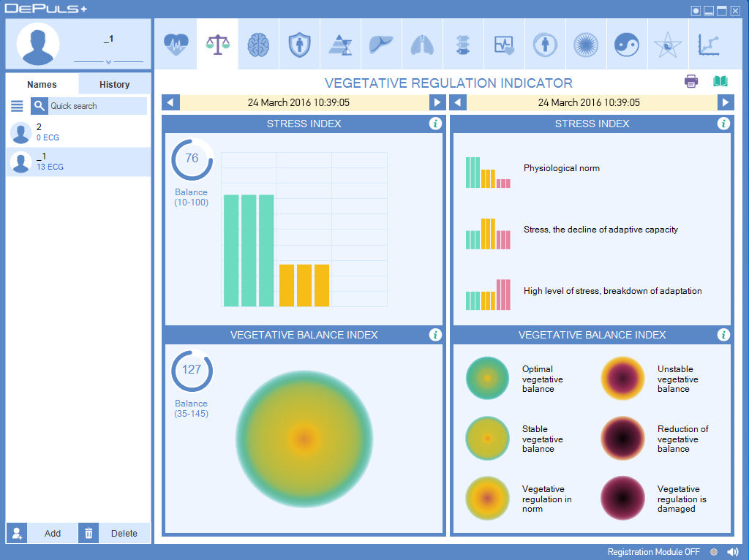Print the vegetative regulation report
The image size is (749, 560).
(691, 81)
